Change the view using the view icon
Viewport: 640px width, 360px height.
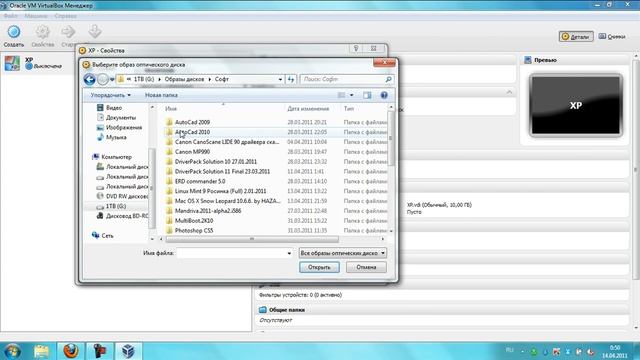(342, 95)
